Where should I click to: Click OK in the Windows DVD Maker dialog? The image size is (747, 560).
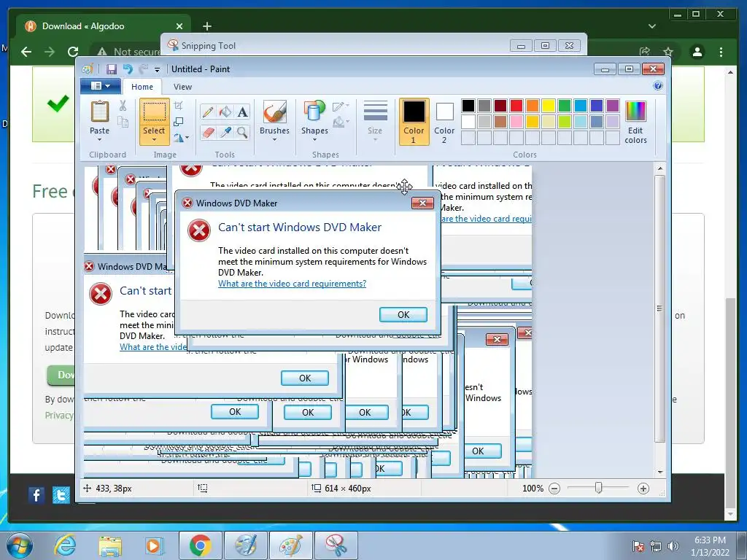(403, 315)
